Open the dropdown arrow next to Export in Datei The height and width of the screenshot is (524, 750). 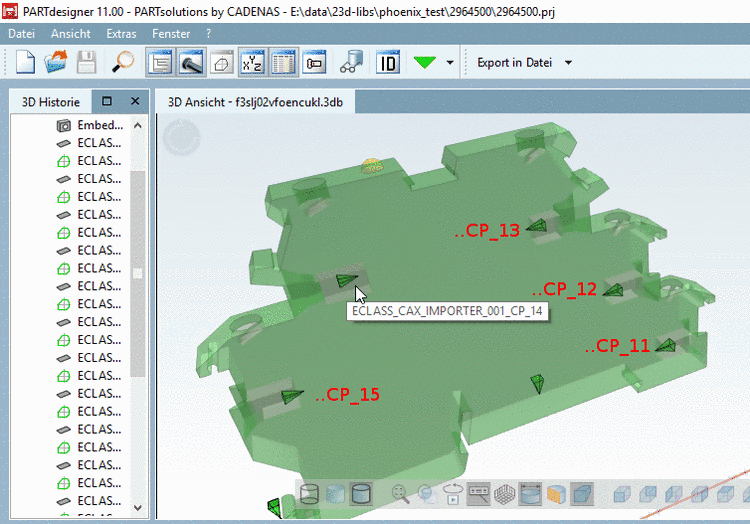[568, 63]
